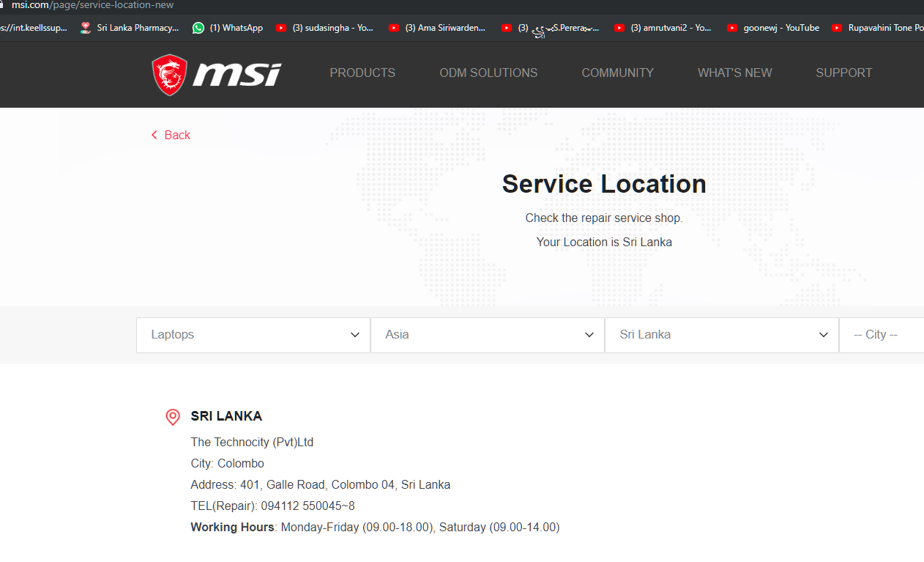This screenshot has height=562, width=924.
Task: Click 'Your Location is Sri Lanka' text
Action: click(604, 242)
